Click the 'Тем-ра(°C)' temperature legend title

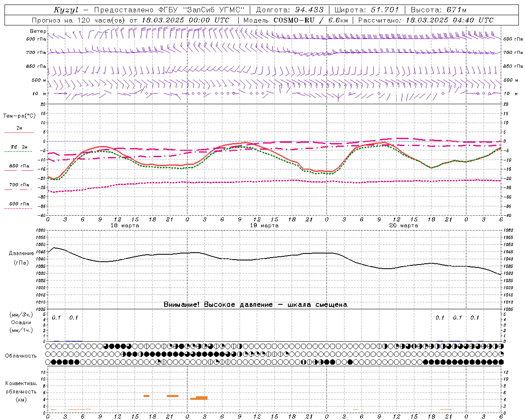point(19,116)
